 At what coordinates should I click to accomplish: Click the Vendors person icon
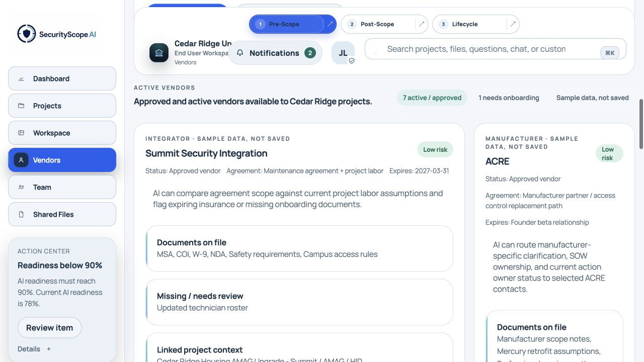coord(21,160)
